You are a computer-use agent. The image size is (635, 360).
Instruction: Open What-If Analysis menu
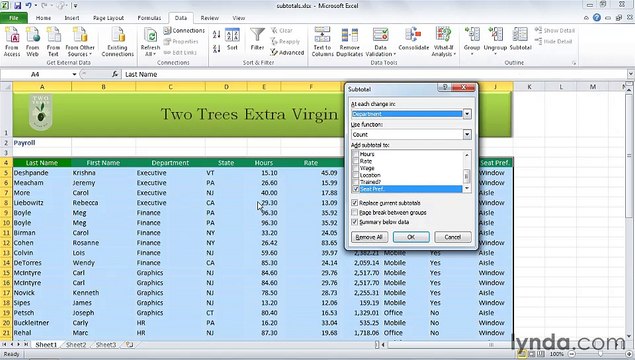point(444,41)
